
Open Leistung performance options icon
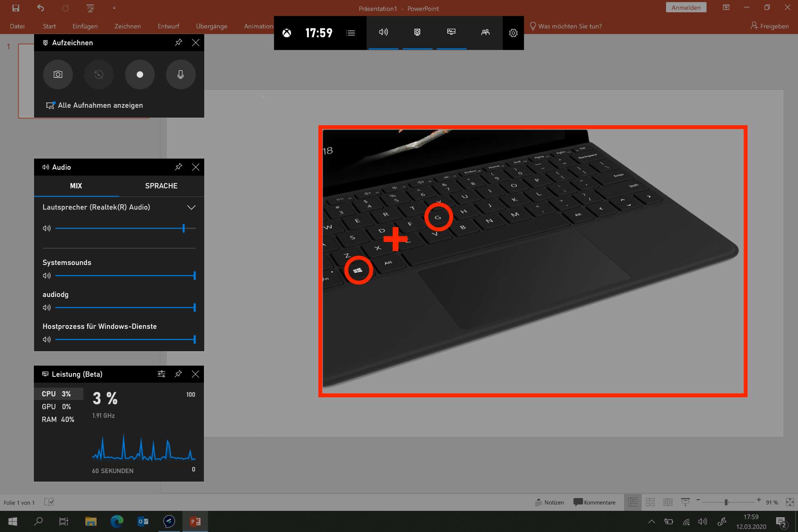tap(161, 374)
